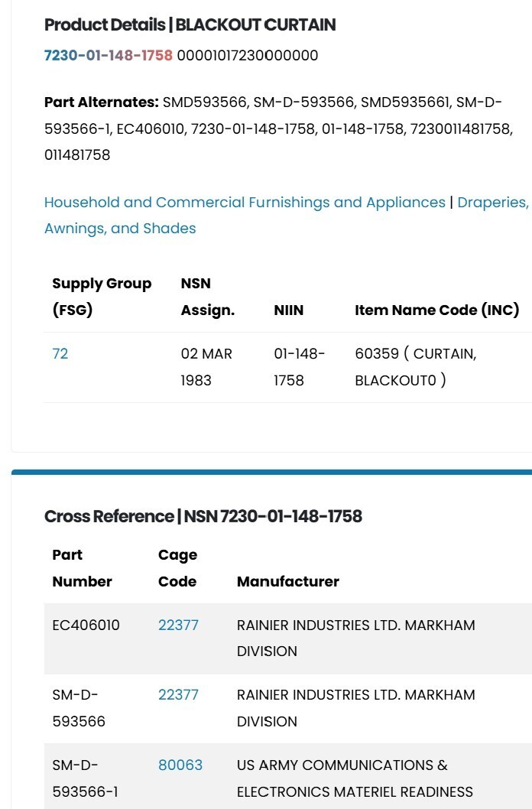This screenshot has width=532, height=809.
Task: Select the Cross Reference NSN heading
Action: pos(203,516)
